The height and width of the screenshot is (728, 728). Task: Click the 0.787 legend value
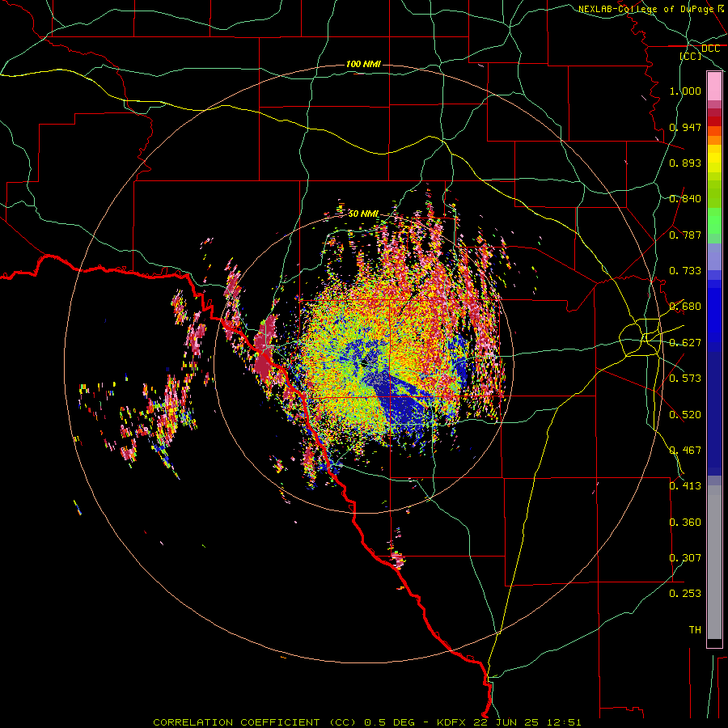[685, 235]
